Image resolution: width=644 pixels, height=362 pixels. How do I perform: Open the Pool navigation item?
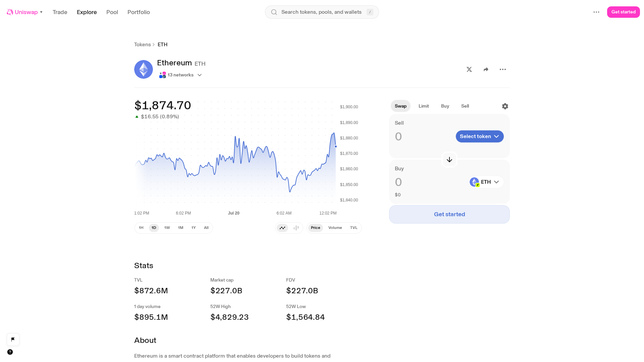(x=112, y=12)
